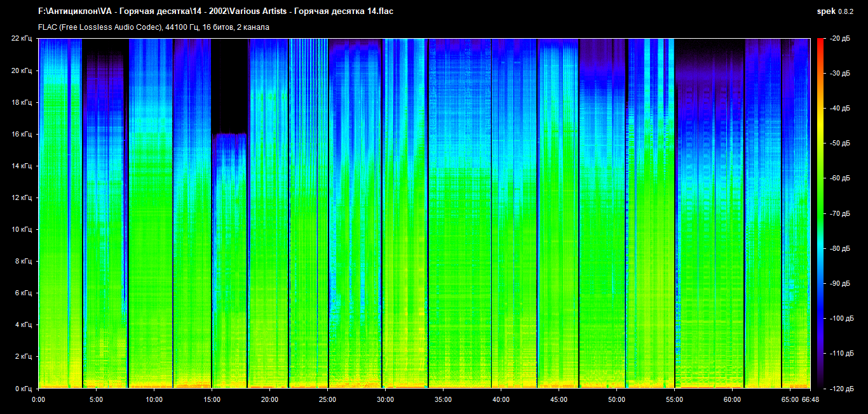868x414 pixels.
Task: Click the 65:00 time axis label
Action: [x=790, y=400]
